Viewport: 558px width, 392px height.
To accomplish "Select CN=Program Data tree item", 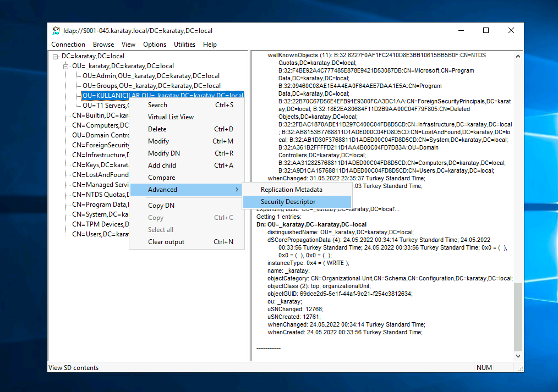I will click(100, 205).
